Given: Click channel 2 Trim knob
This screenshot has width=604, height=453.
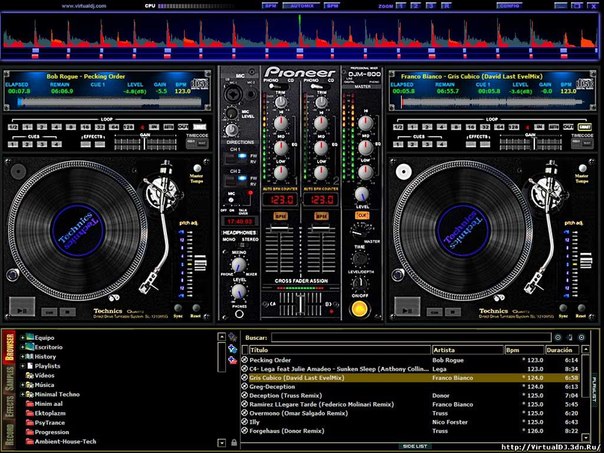Looking at the screenshot, I should (x=321, y=102).
